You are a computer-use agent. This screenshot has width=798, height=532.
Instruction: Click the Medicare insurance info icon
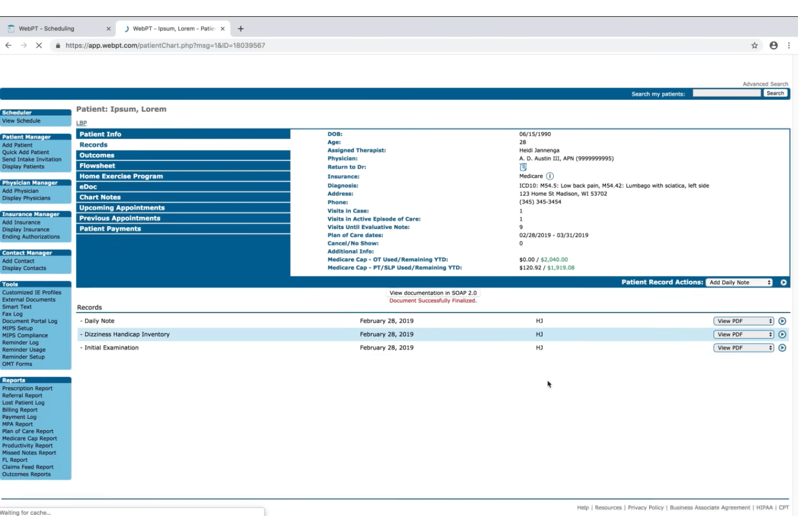[x=550, y=176]
